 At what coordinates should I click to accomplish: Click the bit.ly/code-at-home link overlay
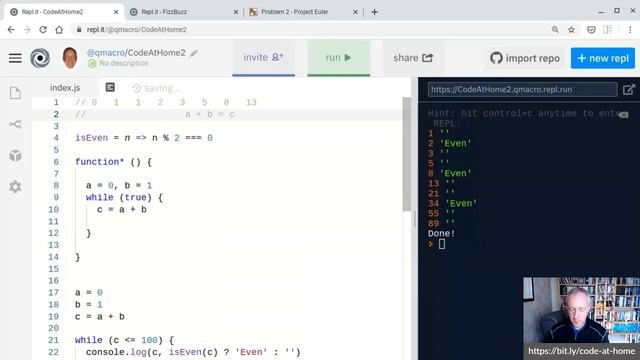581,351
